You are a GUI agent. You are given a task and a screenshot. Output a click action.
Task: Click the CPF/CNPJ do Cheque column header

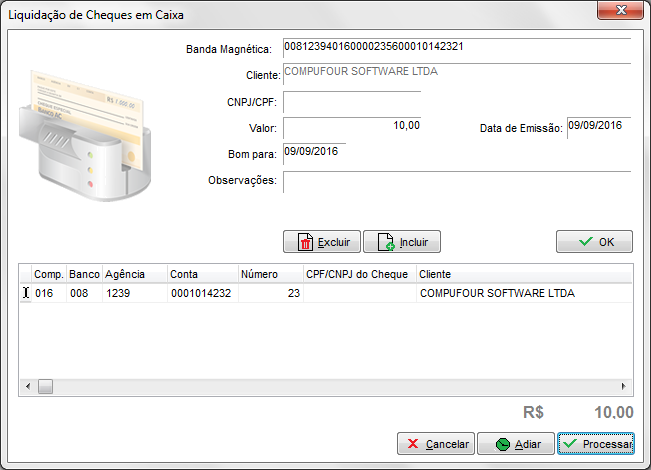pyautogui.click(x=358, y=274)
